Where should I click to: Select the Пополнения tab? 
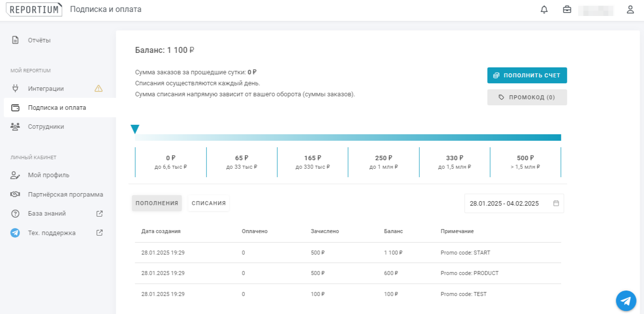[x=157, y=203]
